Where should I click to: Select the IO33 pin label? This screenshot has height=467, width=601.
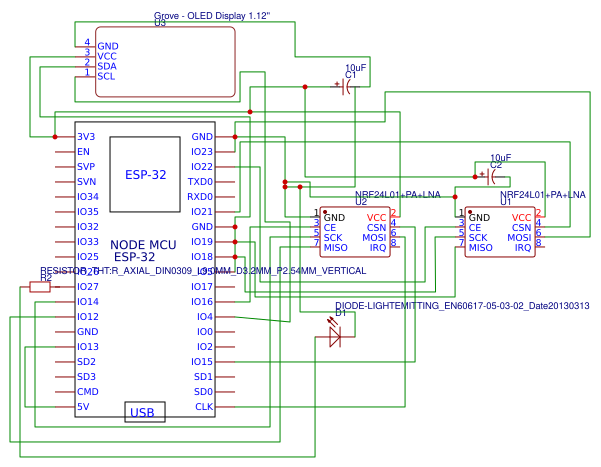88,242
